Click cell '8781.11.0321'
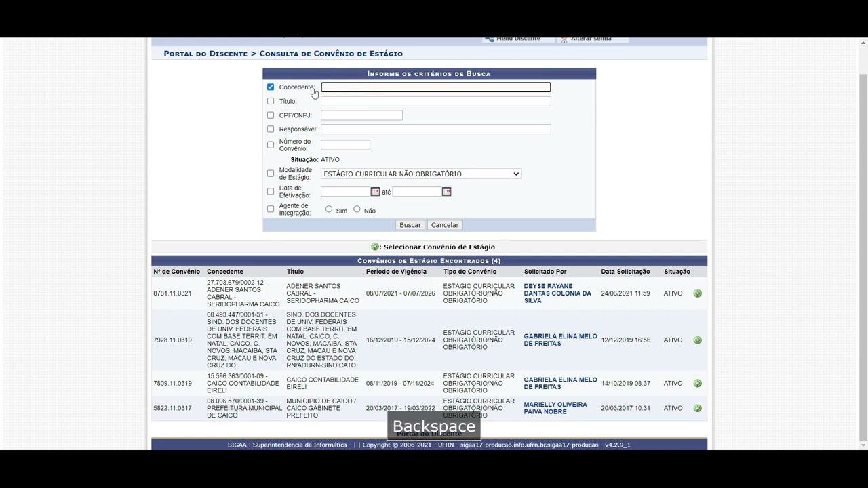The image size is (868, 488). 172,293
